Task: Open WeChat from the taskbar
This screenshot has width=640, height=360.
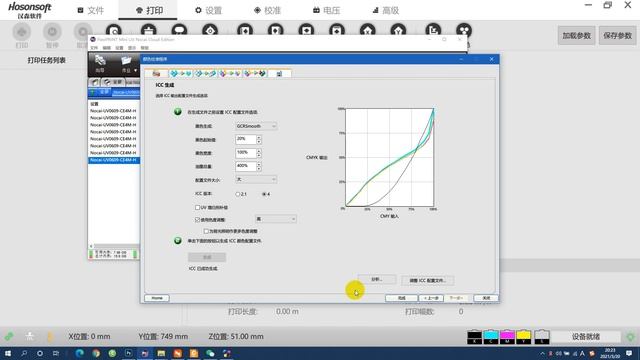Action: click(210, 353)
